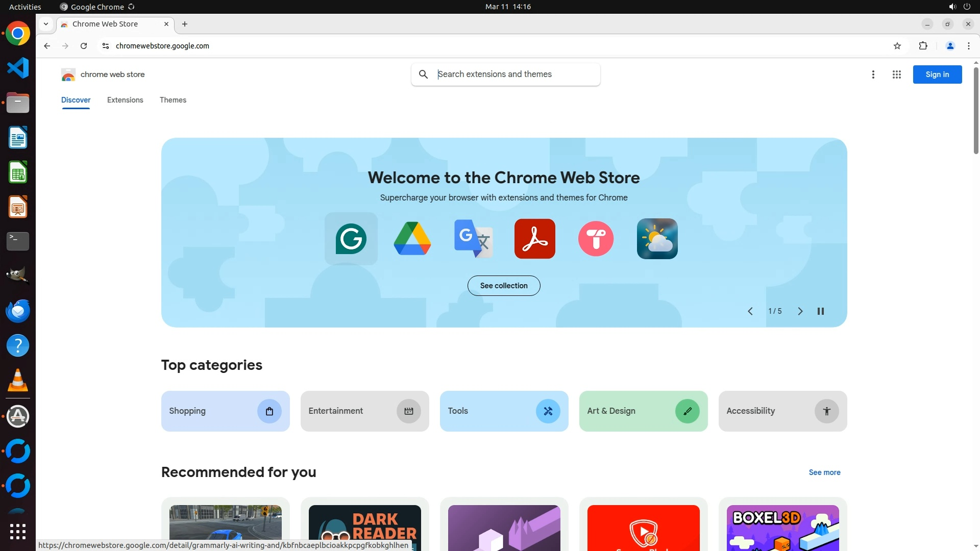Go to previous carousel slide

pos(750,311)
